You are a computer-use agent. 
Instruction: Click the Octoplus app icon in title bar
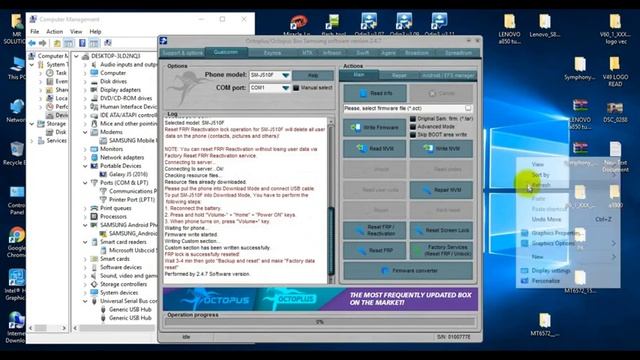(164, 41)
